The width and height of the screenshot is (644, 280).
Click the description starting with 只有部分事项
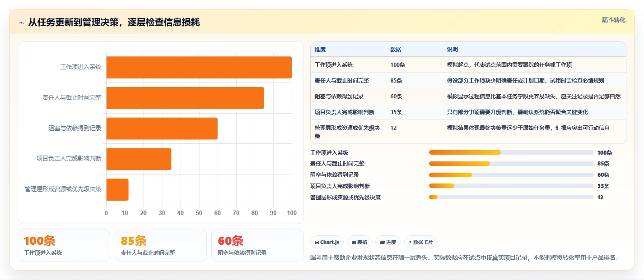pyautogui.click(x=518, y=112)
